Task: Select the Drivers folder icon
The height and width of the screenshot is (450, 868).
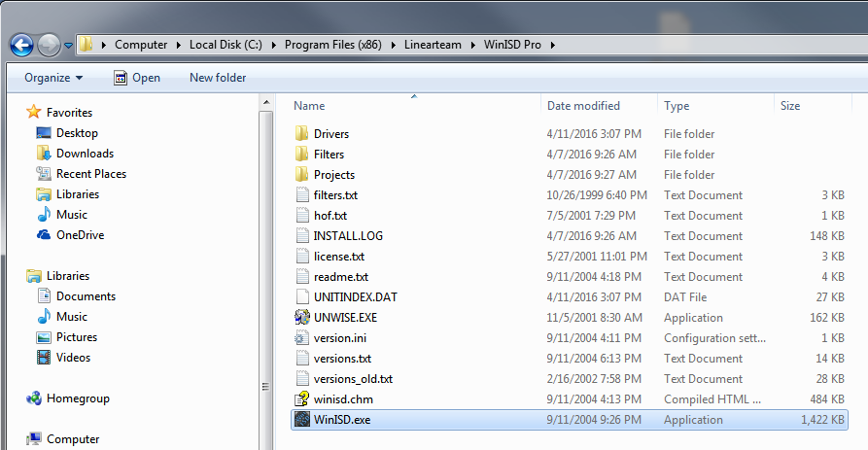Action: pyautogui.click(x=301, y=133)
